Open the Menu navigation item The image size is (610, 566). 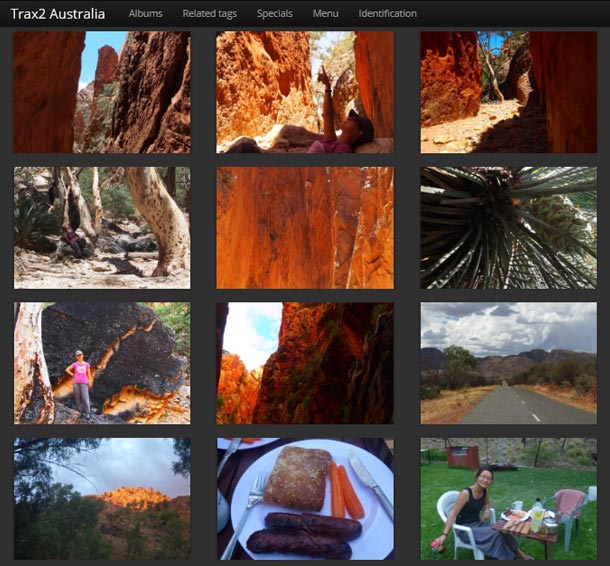pyautogui.click(x=326, y=14)
